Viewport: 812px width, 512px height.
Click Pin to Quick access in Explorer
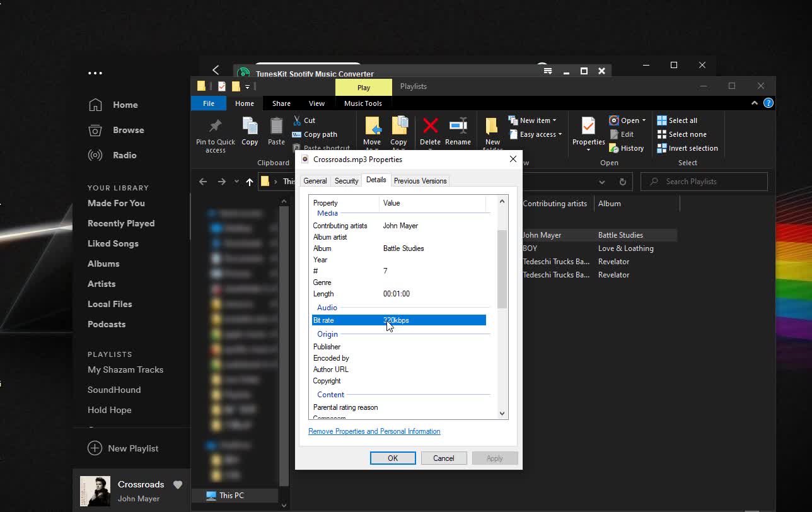click(x=216, y=136)
